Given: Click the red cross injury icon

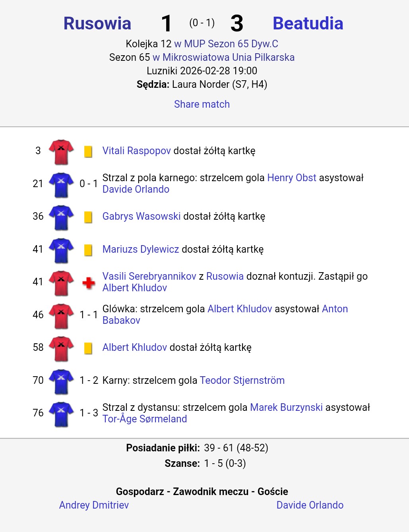Looking at the screenshot, I should 88,283.
